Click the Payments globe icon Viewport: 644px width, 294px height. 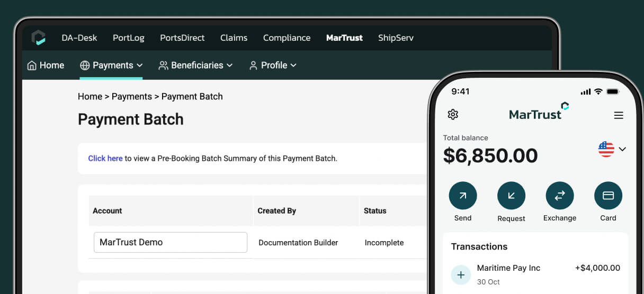85,66
